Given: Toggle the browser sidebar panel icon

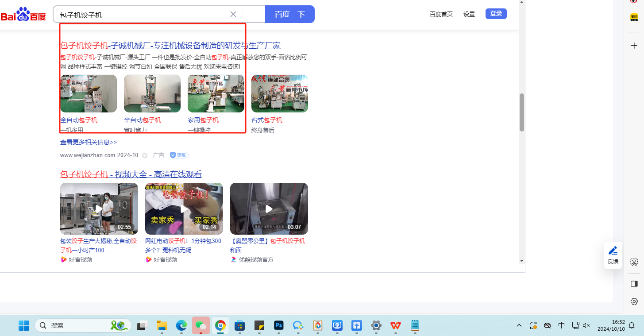Looking at the screenshot, I should click(x=634, y=283).
